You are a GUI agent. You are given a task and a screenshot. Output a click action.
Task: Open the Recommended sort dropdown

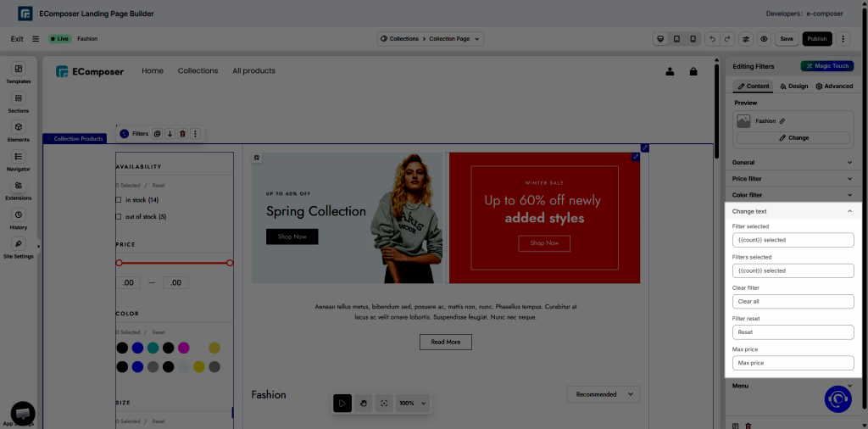point(604,394)
